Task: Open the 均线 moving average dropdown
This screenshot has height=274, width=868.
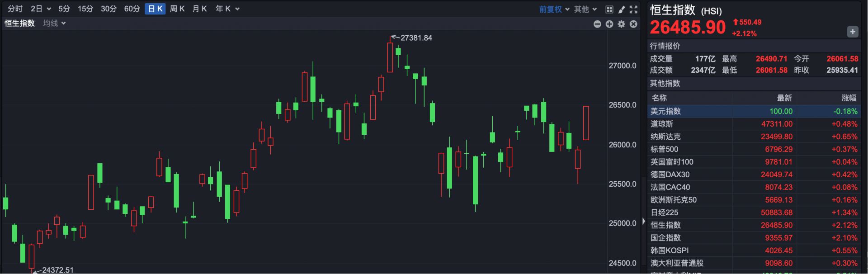Action: 54,23
